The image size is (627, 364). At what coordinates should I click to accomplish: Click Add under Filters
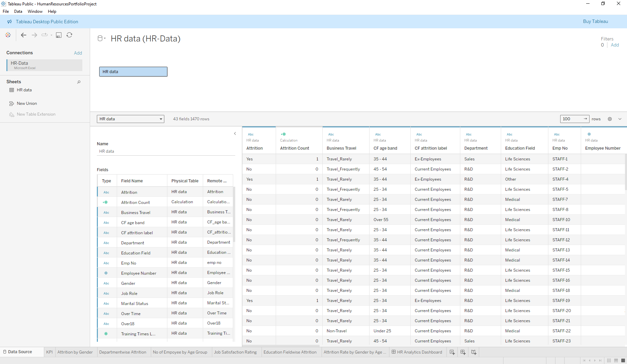click(615, 45)
